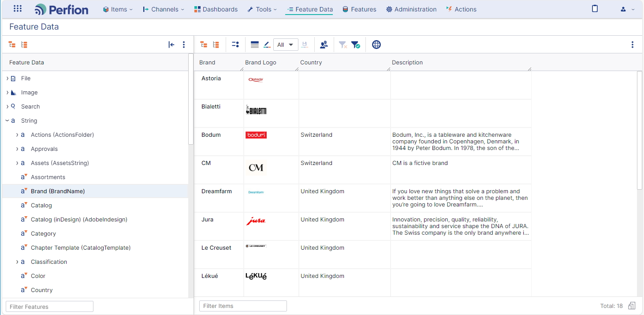This screenshot has width=644, height=315.
Task: Expand the Classification node
Action: tap(17, 262)
